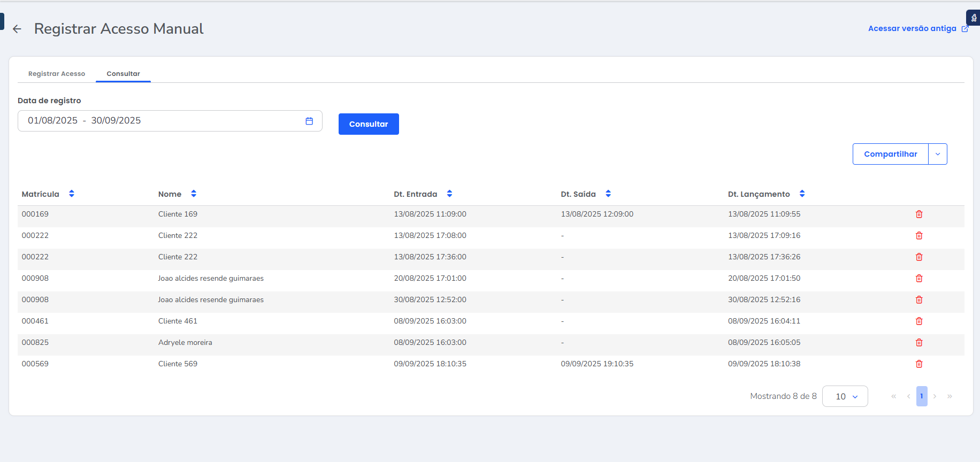Open the rows-per-page dropdown showing 10
Screen dimensions: 980x462
click(845, 396)
